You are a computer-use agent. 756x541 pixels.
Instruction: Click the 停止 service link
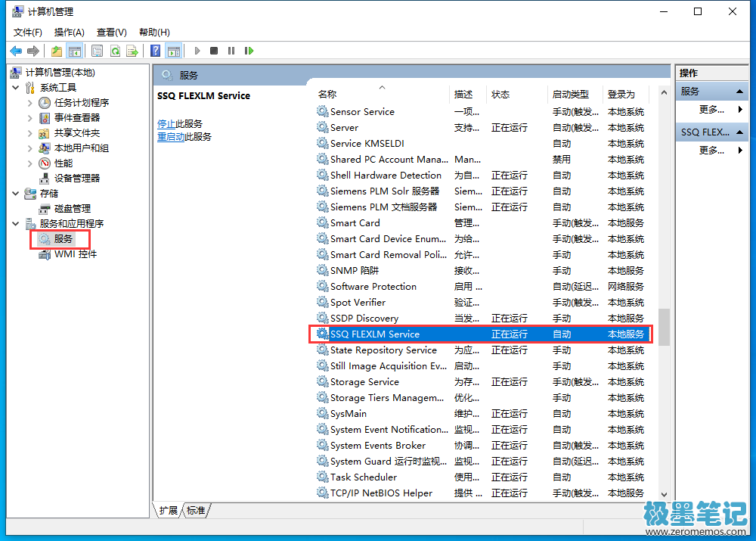tap(166, 124)
